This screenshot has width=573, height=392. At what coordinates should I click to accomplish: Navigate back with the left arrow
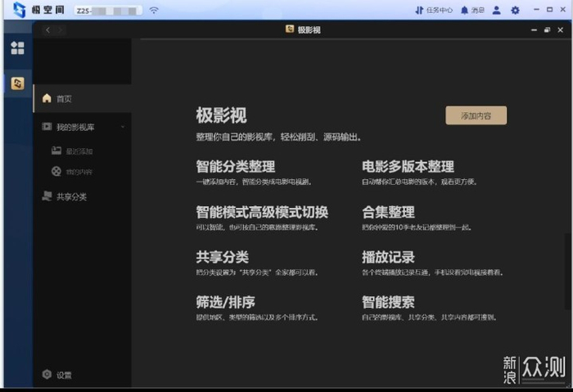click(x=47, y=29)
